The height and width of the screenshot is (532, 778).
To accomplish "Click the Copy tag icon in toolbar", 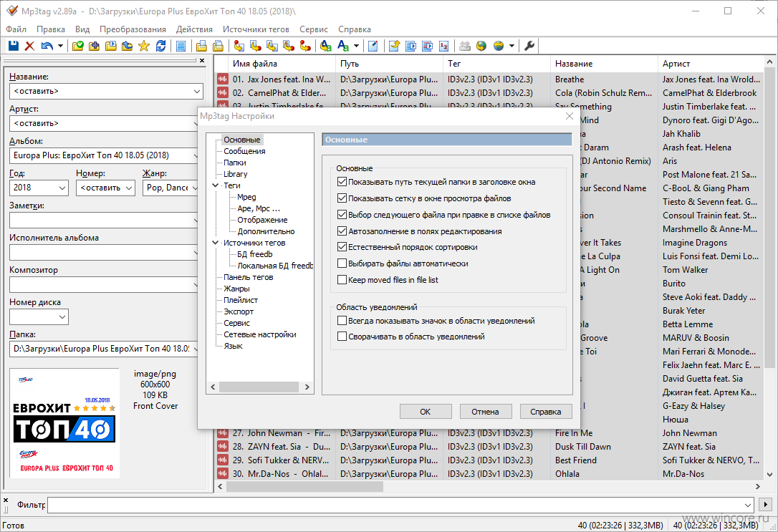I will pos(201,46).
